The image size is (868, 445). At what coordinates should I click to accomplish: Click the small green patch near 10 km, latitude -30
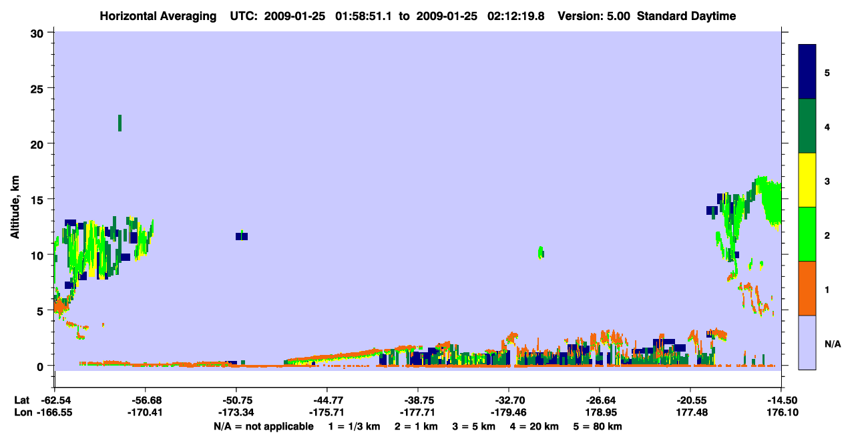tap(540, 252)
